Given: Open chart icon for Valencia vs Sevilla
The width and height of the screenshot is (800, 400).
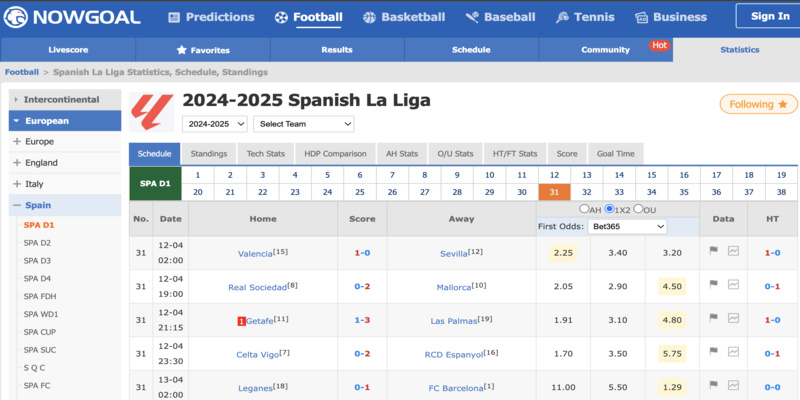Looking at the screenshot, I should point(733,251).
